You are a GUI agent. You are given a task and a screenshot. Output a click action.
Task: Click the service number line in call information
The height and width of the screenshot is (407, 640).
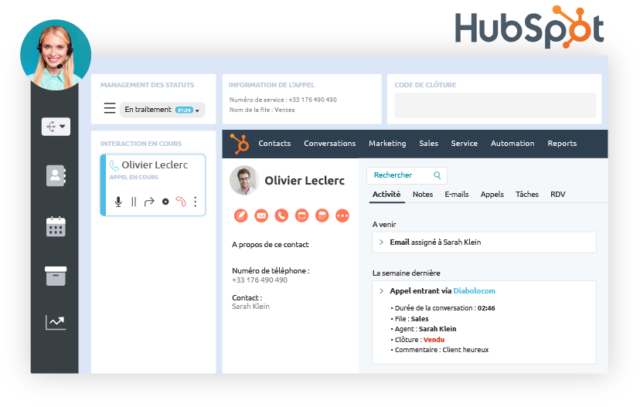click(283, 100)
